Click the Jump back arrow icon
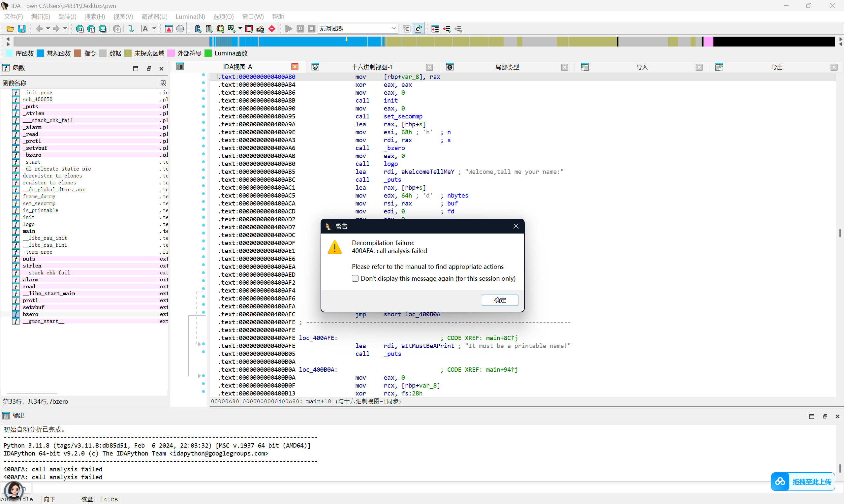The height and width of the screenshot is (504, 844). 39,29
